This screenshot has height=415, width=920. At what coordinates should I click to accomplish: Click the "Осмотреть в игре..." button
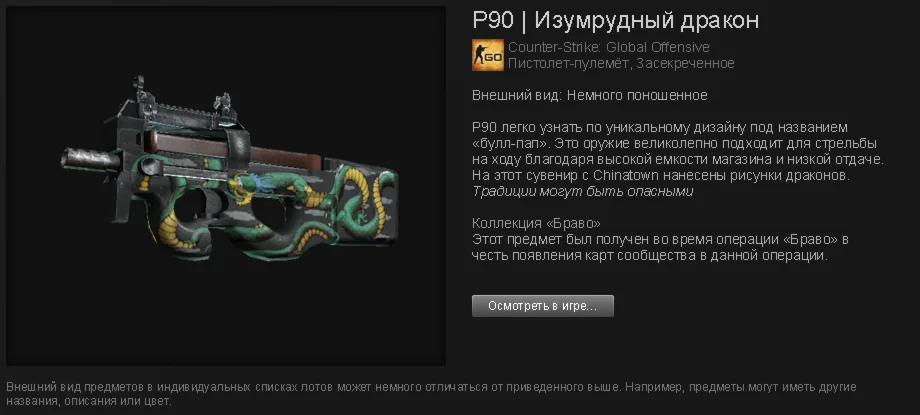[x=543, y=306]
